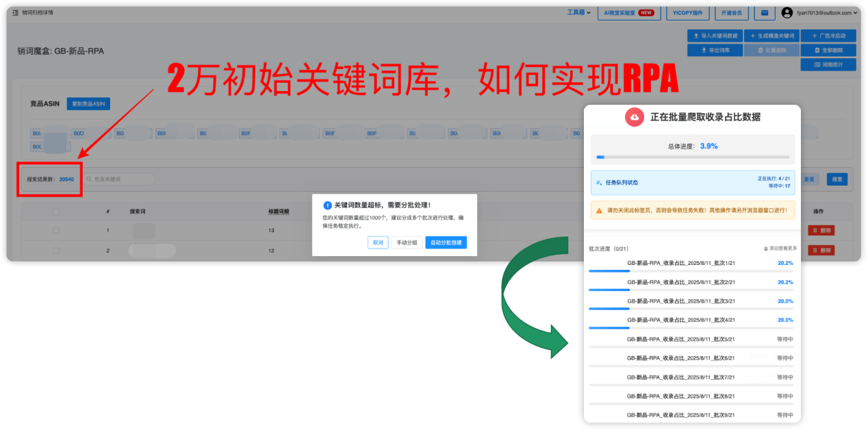Click 正在执行: 4 / 21 status text
The width and height of the screenshot is (868, 430).
[774, 179]
